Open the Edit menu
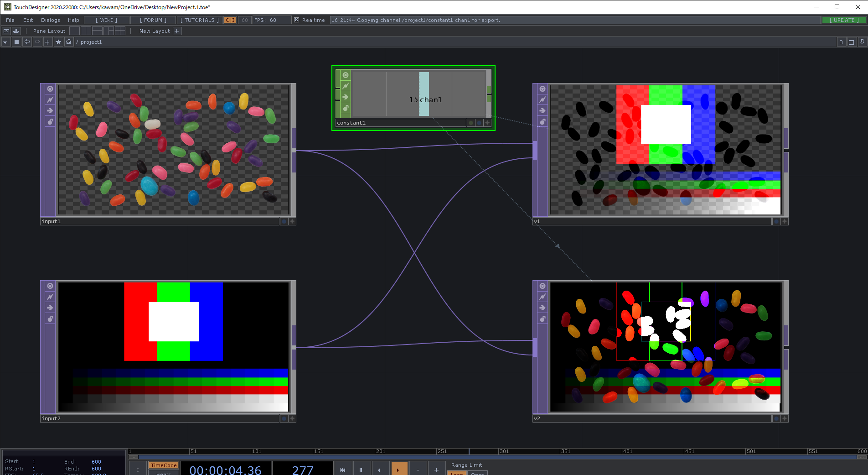Image resolution: width=868 pixels, height=475 pixels. 28,20
